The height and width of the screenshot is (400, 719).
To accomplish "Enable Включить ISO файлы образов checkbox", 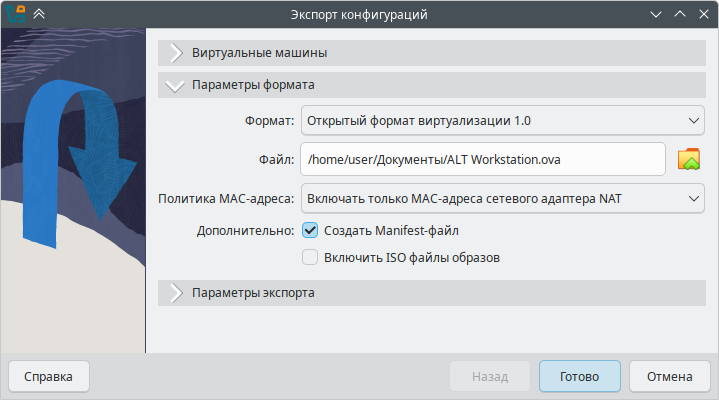I will 310,257.
